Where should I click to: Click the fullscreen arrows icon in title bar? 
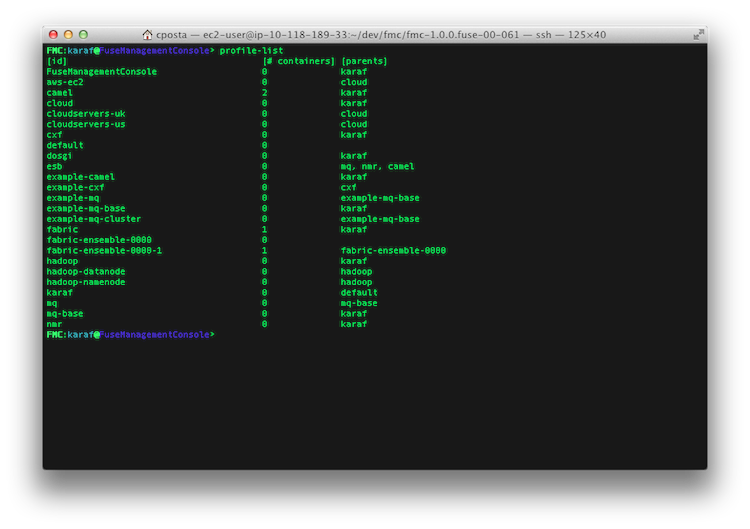698,34
